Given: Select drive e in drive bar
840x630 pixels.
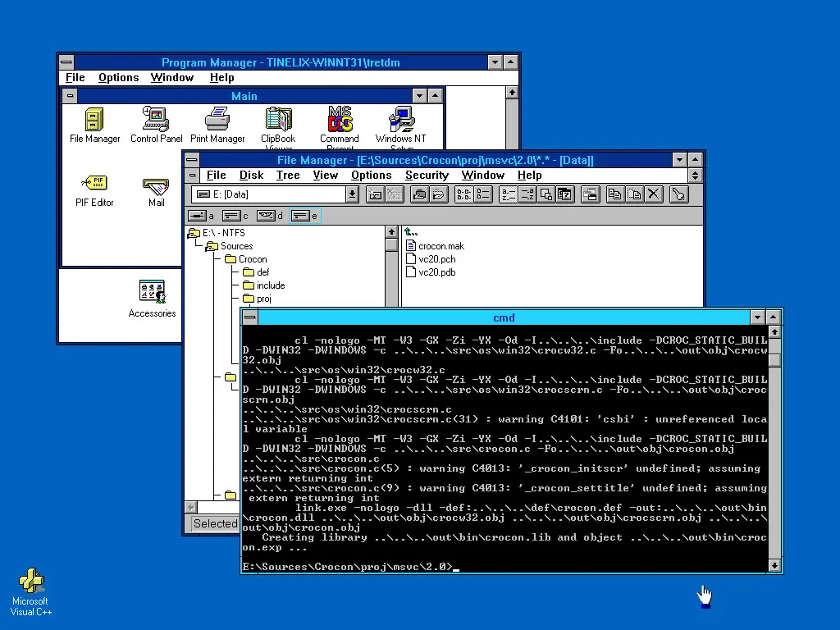Looking at the screenshot, I should 304,216.
